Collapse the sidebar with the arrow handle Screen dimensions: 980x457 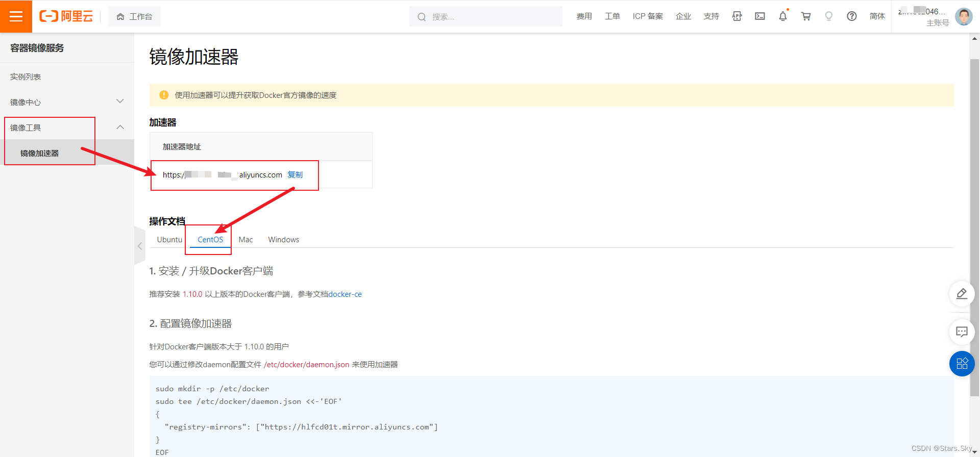[x=140, y=246]
